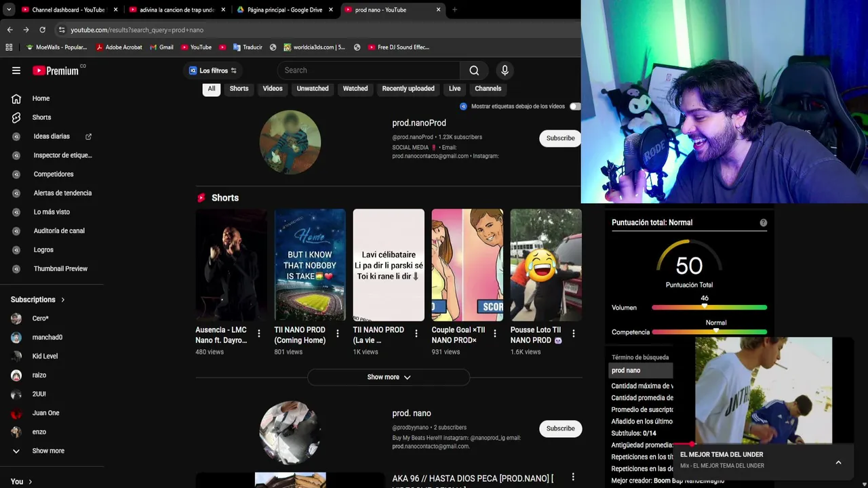Select the All filter chip
Screen dimensions: 868x488
(x=212, y=89)
